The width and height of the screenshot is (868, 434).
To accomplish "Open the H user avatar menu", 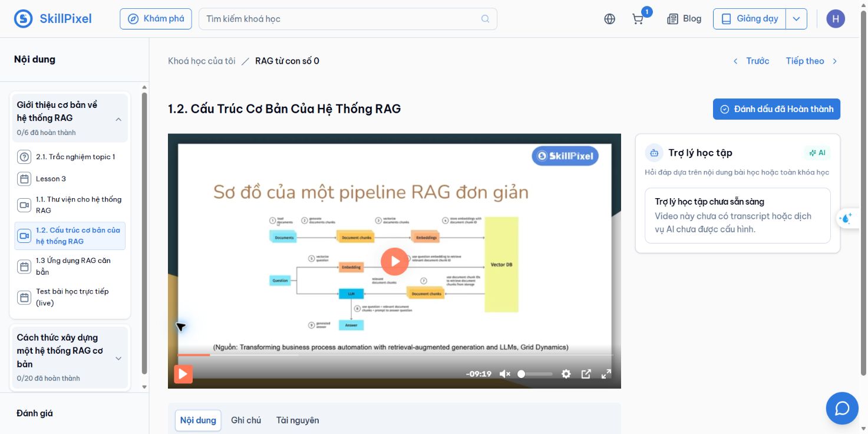I will [836, 19].
